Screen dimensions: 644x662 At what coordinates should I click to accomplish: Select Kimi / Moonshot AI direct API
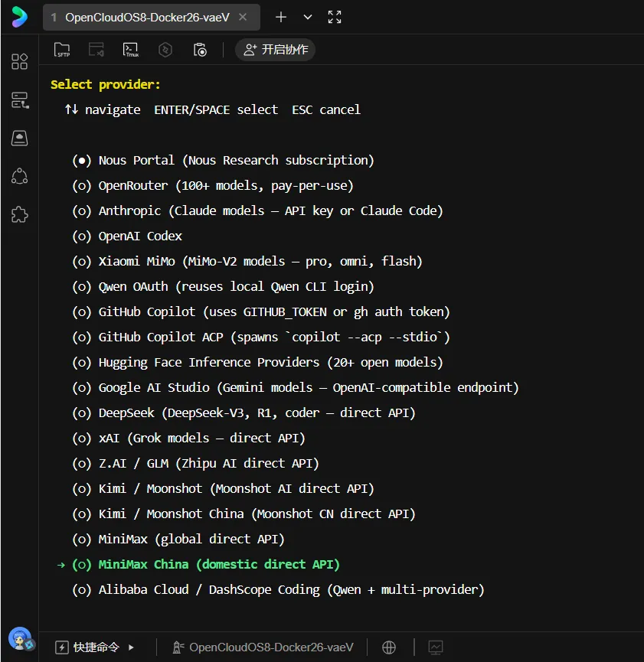coord(223,488)
